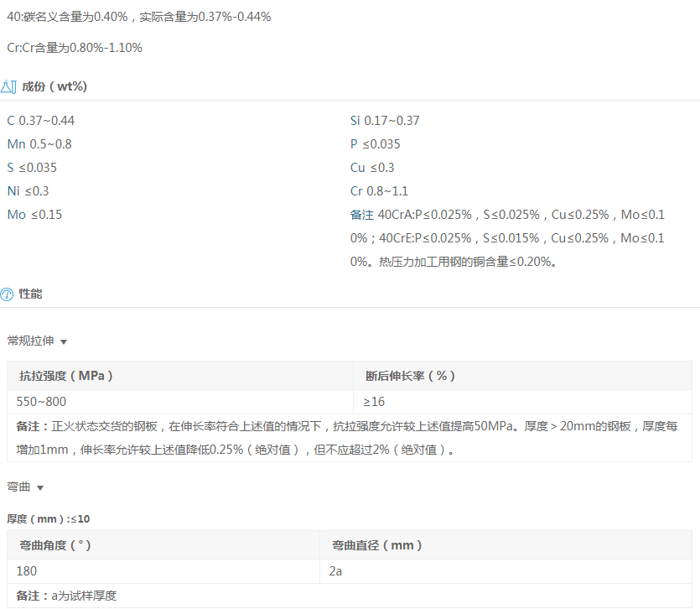Click the 弯曲 section label

coord(18,487)
